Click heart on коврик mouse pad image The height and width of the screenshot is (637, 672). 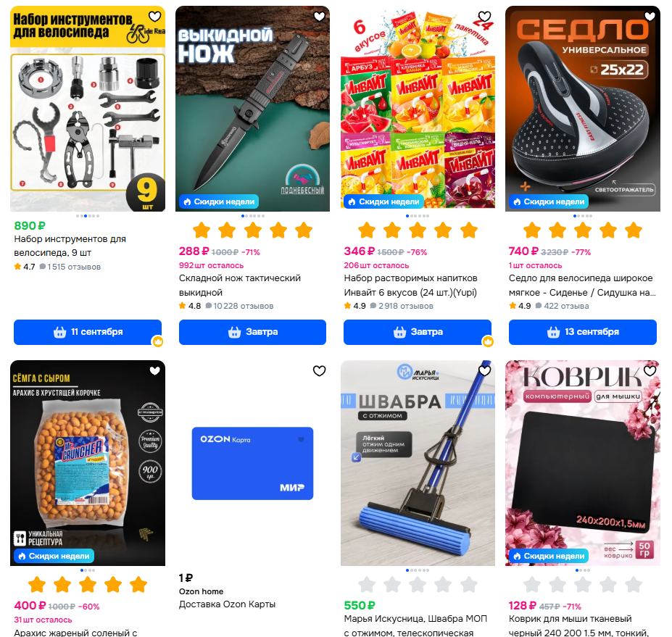click(650, 371)
